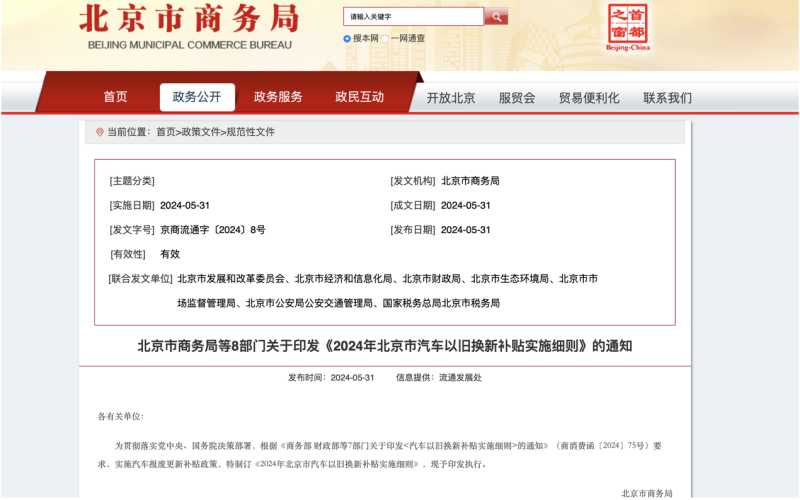The image size is (800, 500).
Task: Click the 北京市商务局 site title logo
Action: 189,18
